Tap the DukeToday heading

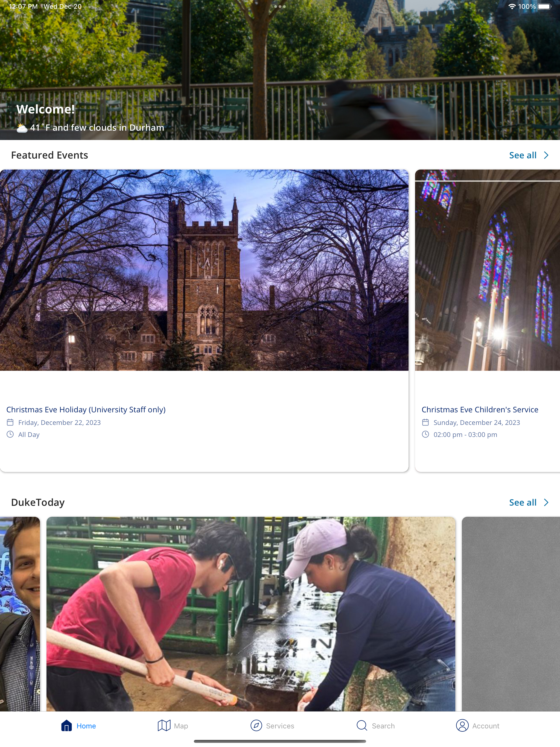pos(38,503)
